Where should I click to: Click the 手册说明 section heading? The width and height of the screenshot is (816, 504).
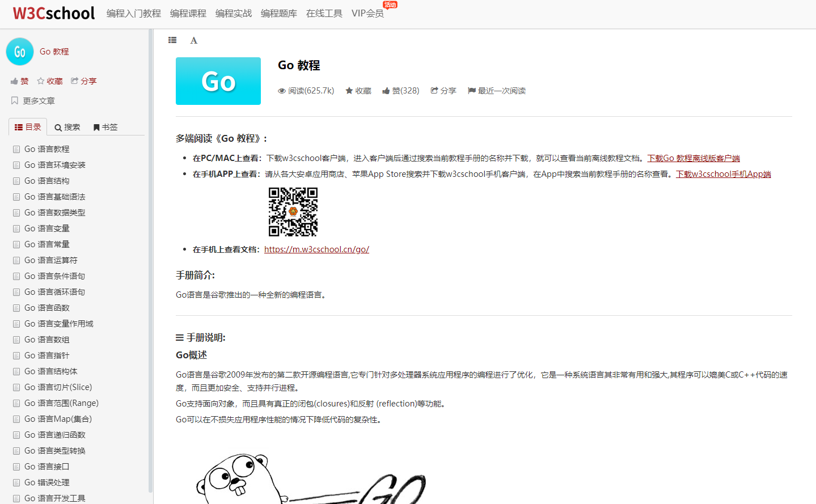tap(201, 338)
